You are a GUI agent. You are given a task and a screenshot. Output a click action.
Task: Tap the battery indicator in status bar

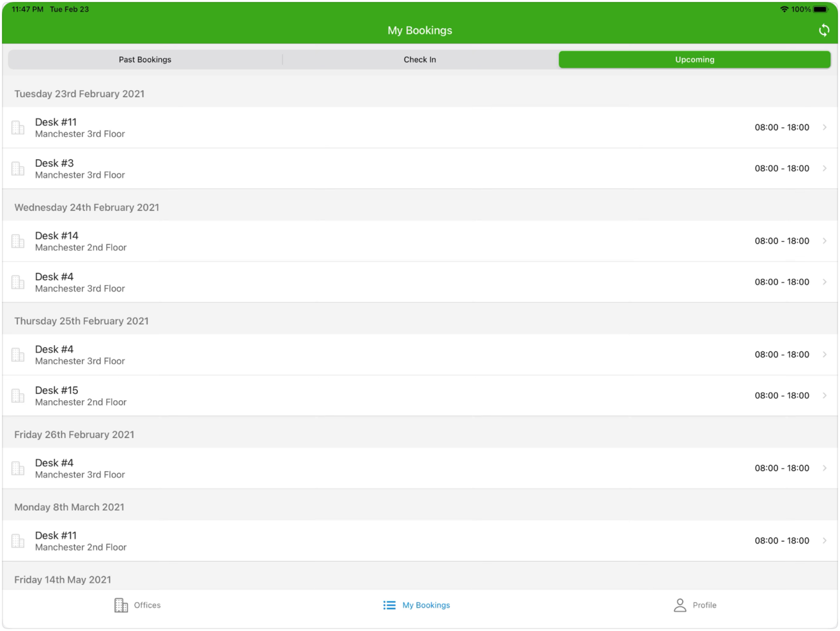point(820,10)
